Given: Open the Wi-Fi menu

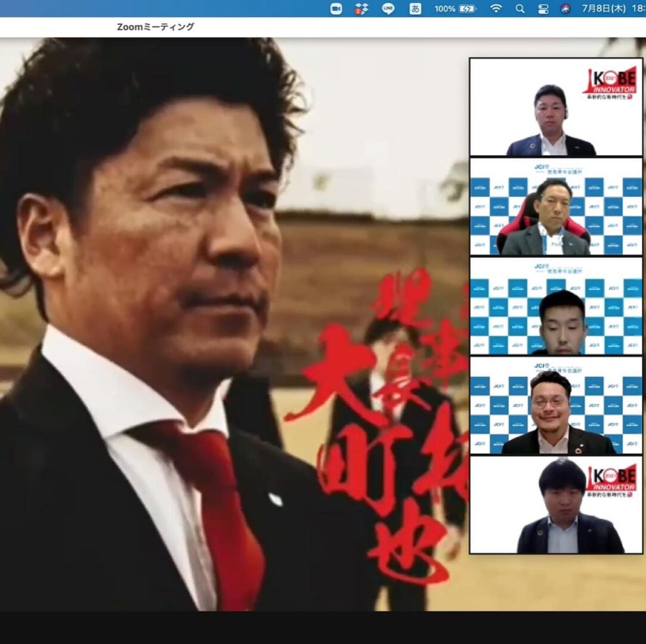Looking at the screenshot, I should [x=496, y=8].
